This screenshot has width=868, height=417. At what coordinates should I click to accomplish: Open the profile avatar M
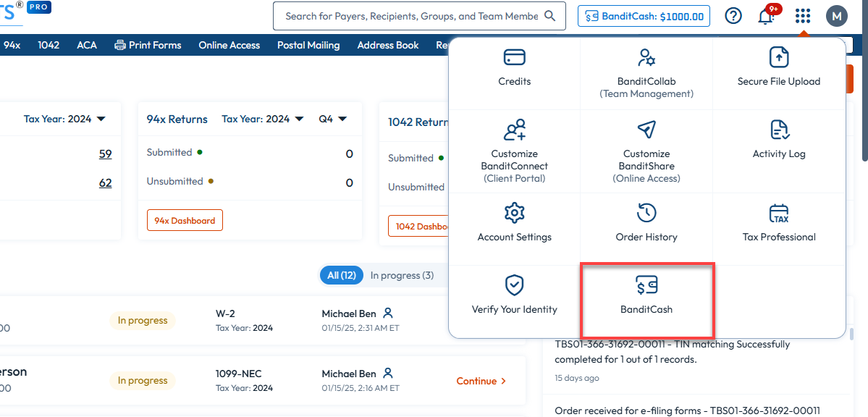coord(836,16)
